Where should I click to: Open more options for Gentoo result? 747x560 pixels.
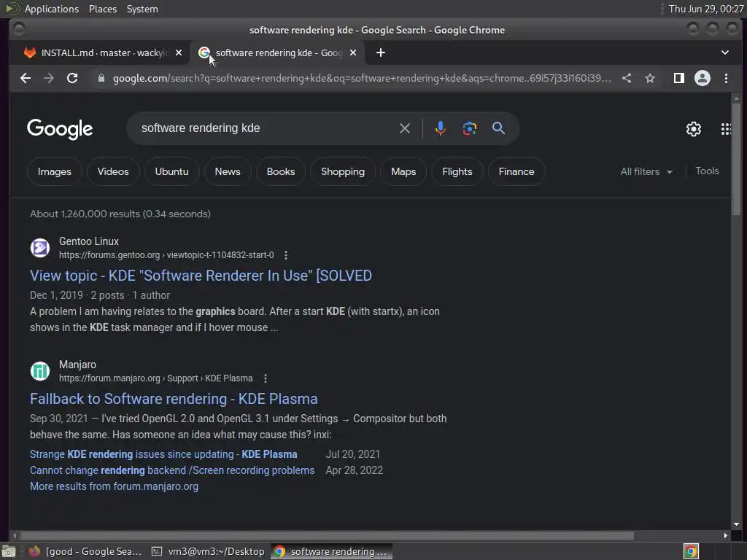[x=286, y=255]
